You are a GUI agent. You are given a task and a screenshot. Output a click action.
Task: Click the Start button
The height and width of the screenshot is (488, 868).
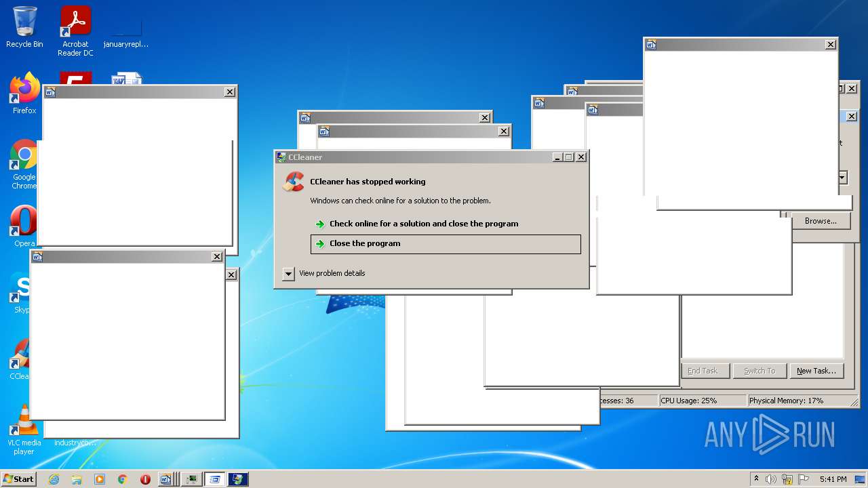coord(18,479)
